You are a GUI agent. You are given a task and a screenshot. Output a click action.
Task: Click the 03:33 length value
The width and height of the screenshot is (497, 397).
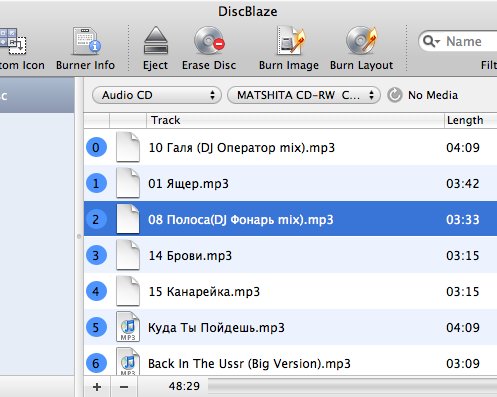coord(463,220)
